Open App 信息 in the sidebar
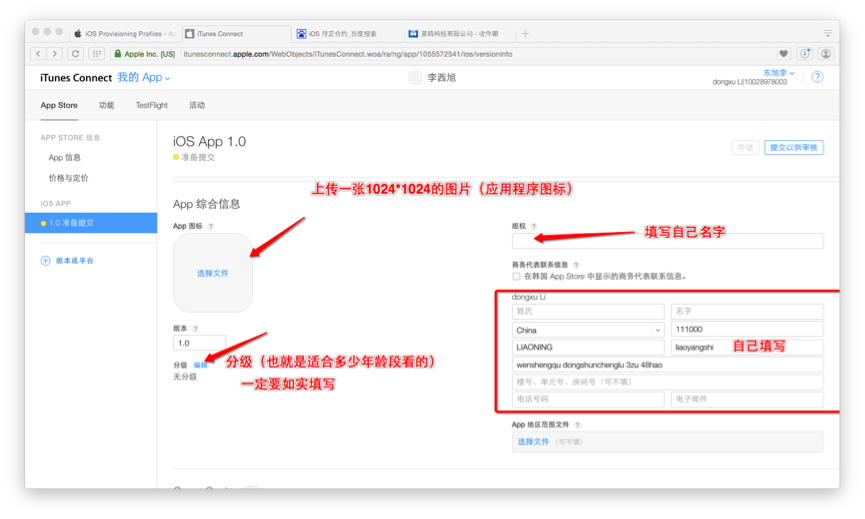865x519 pixels. [65, 158]
